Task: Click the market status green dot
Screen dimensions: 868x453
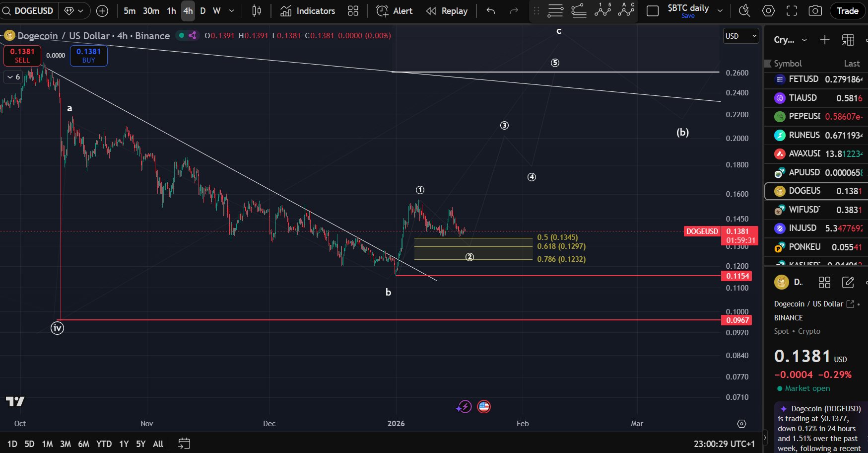Action: point(182,35)
